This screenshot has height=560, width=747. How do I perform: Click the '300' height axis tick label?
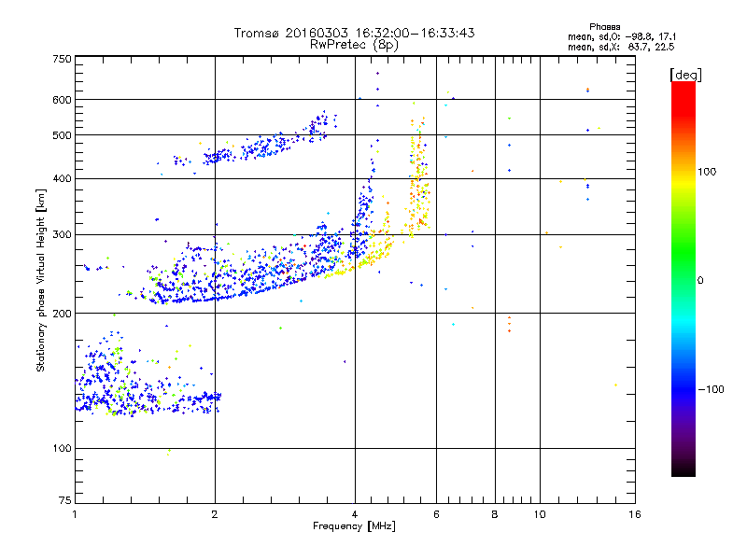62,235
